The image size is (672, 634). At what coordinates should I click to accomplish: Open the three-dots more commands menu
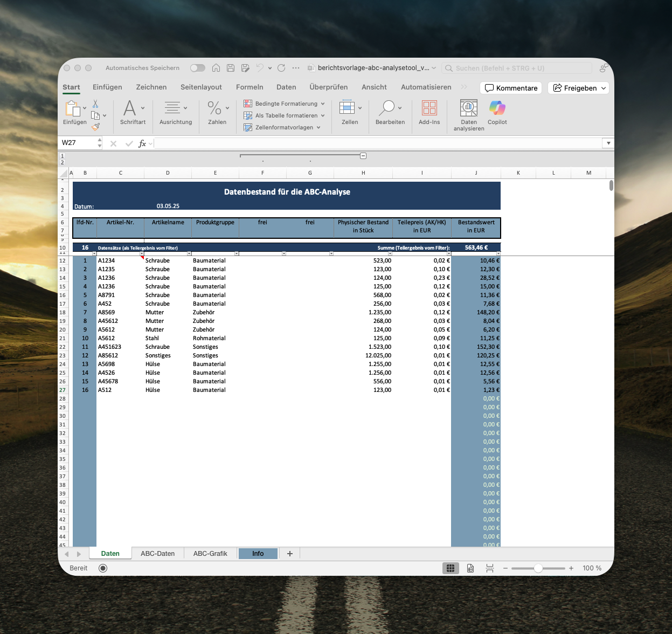point(296,68)
